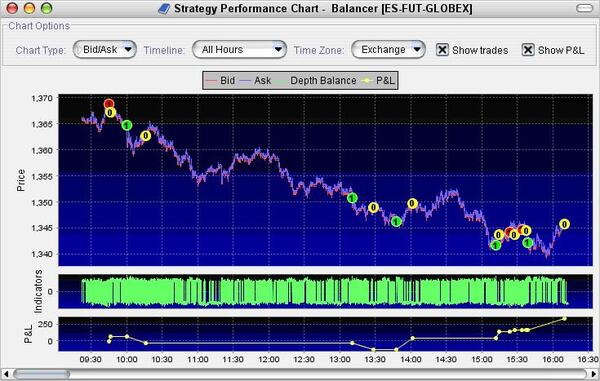
Task: Uncheck the Show P&L checkbox
Action: click(x=528, y=50)
